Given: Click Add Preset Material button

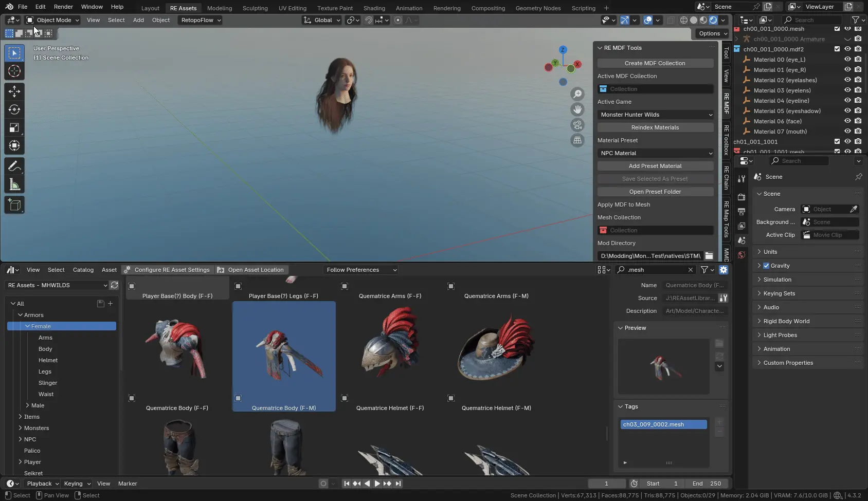Looking at the screenshot, I should coord(656,166).
